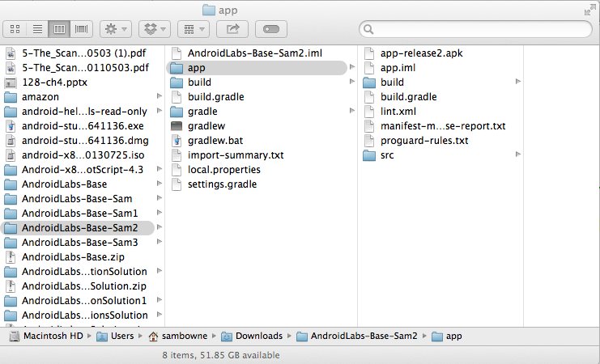Screen dimensions: 600x364
Task: Switch to icon view
Action: [x=15, y=29]
